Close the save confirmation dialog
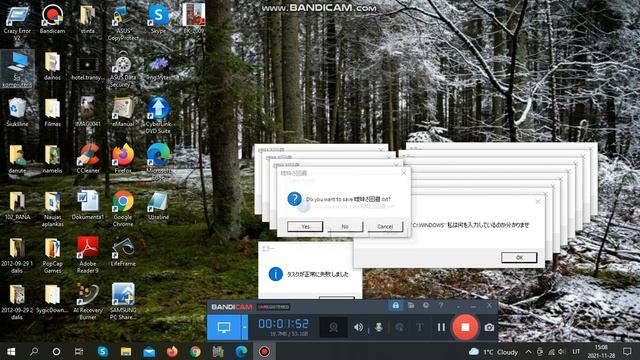640x360 pixels. coord(404,173)
